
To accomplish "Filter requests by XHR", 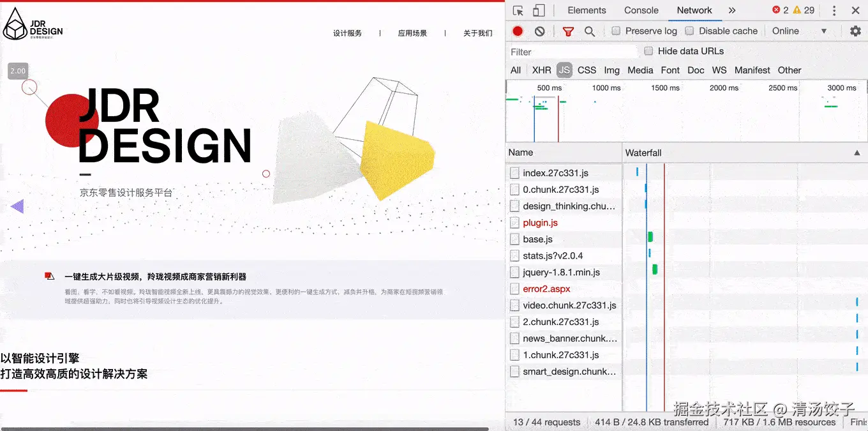I will tap(541, 70).
